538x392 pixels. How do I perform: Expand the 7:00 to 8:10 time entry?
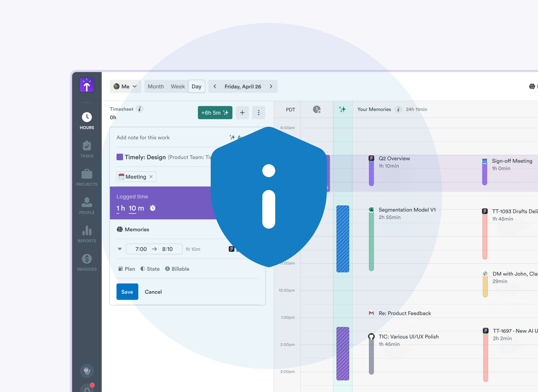coord(120,249)
